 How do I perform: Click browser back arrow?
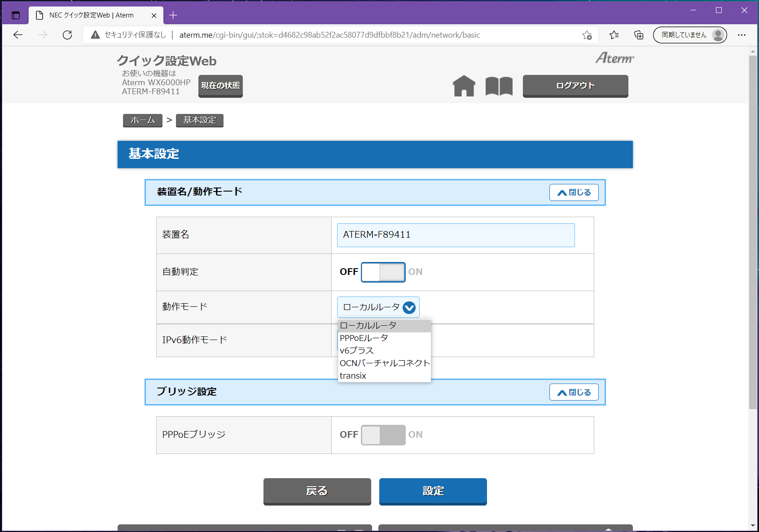[18, 35]
